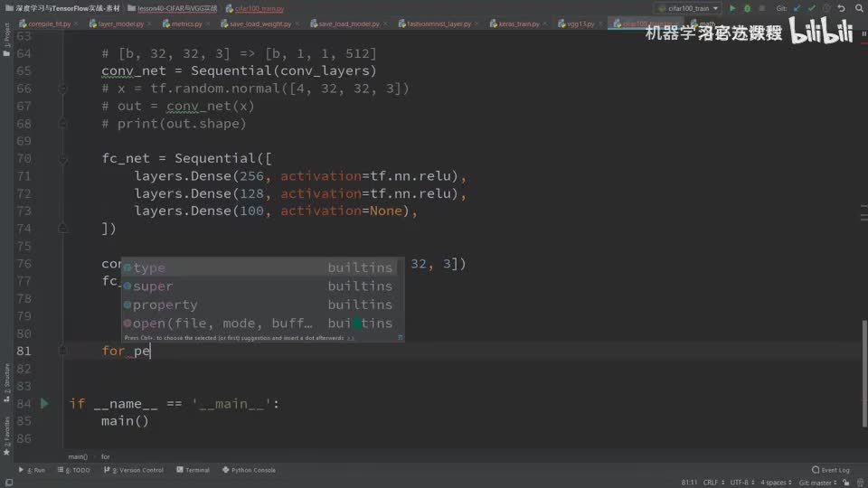868x488 pixels.
Task: Open the TODO tool window
Action: 73,470
